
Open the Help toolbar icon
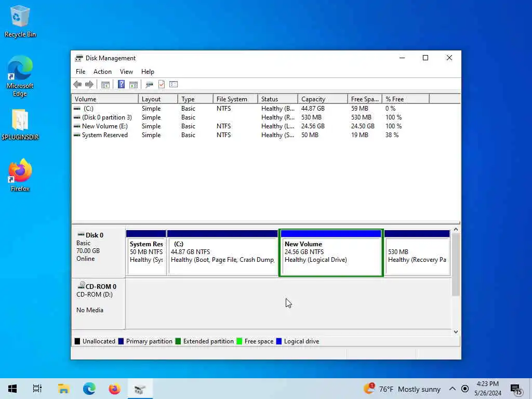(121, 85)
